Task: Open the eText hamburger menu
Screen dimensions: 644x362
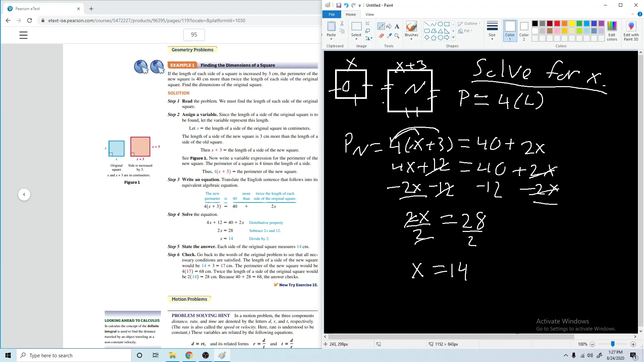Action: [23, 35]
